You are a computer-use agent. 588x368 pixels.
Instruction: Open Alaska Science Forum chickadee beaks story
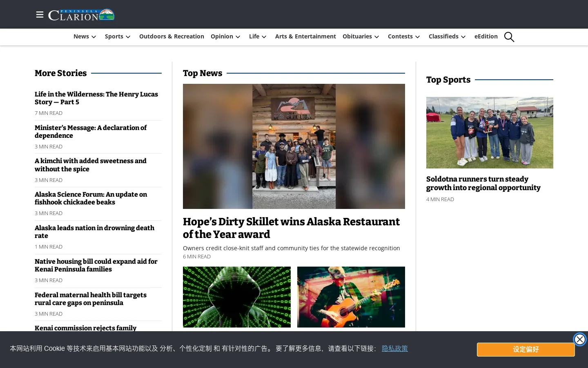pyautogui.click(x=91, y=198)
